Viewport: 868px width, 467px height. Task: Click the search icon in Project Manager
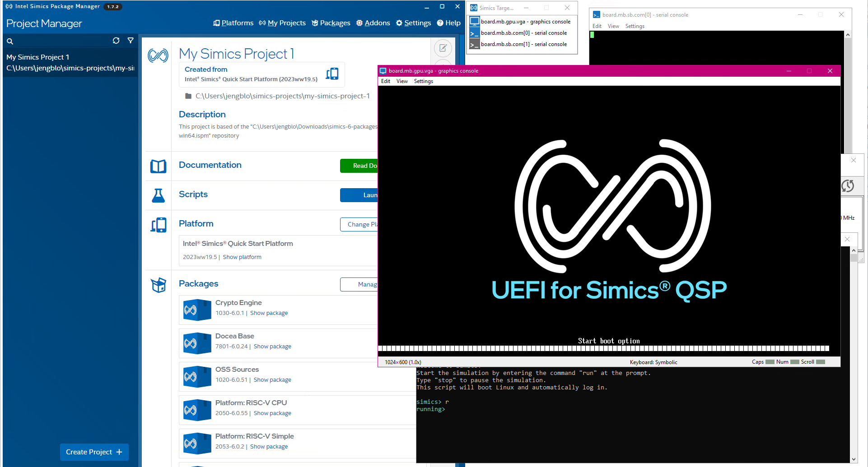[10, 41]
